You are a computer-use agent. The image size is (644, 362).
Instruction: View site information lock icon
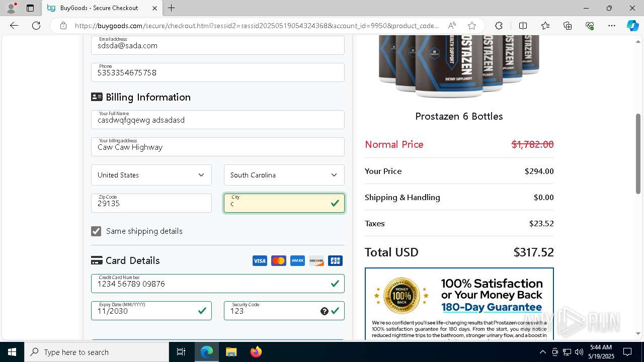tap(63, 26)
